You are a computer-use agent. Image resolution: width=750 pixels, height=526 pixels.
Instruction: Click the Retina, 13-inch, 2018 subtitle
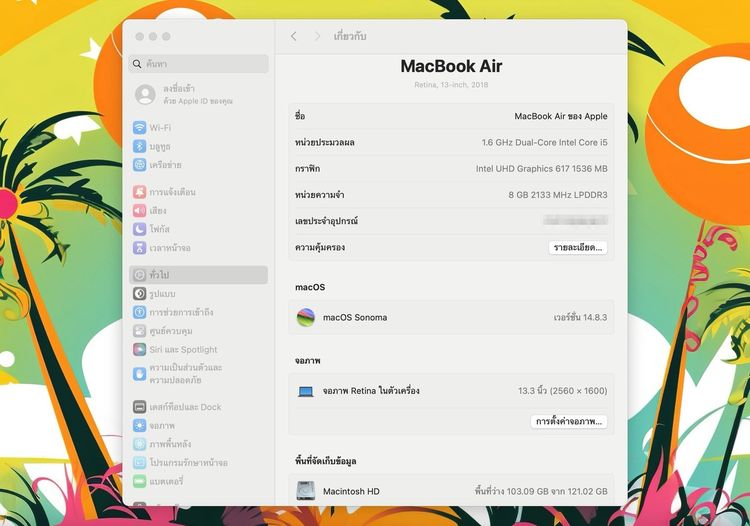coord(451,85)
